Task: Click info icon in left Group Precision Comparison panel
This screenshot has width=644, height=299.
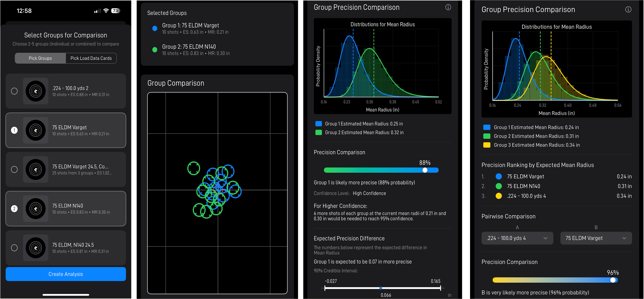Action: pyautogui.click(x=448, y=7)
